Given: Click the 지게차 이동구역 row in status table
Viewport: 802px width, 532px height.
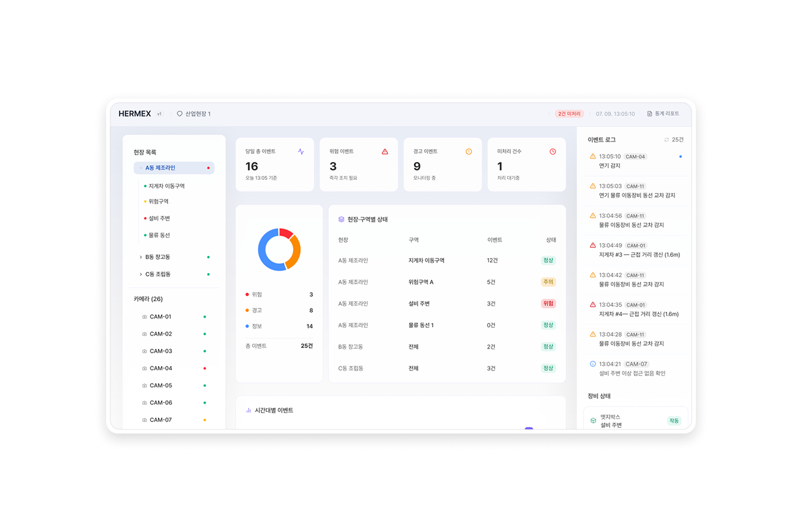Looking at the screenshot, I should tap(447, 260).
